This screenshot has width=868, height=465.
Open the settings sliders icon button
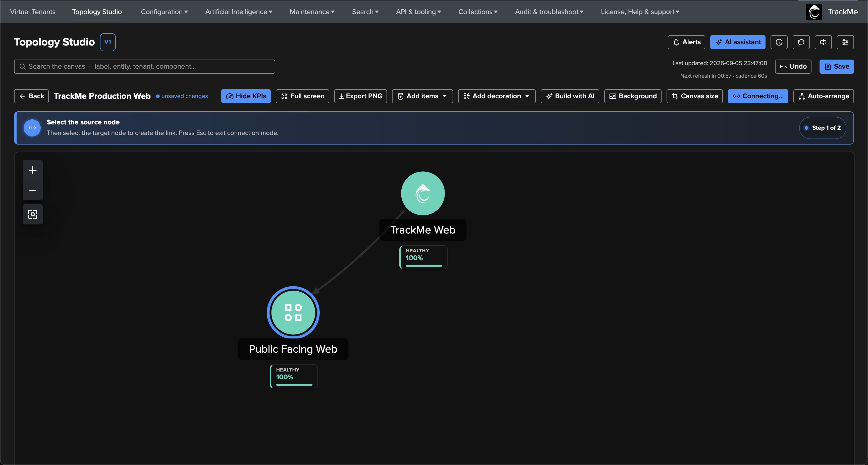click(x=845, y=42)
